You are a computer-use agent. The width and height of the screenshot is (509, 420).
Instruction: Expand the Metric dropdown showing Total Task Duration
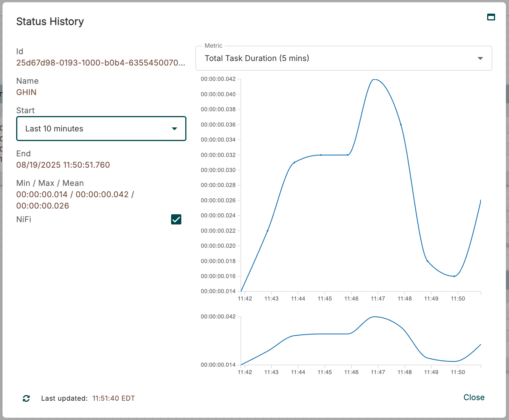(343, 58)
